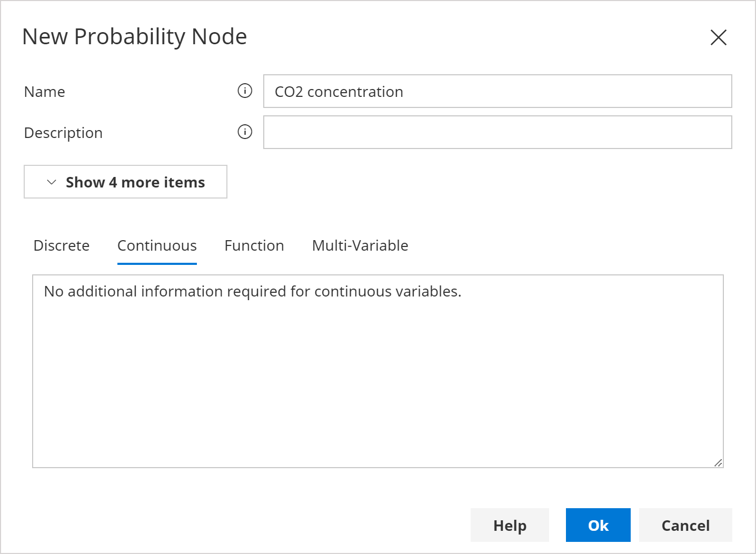Open the Function tab

coord(254,245)
